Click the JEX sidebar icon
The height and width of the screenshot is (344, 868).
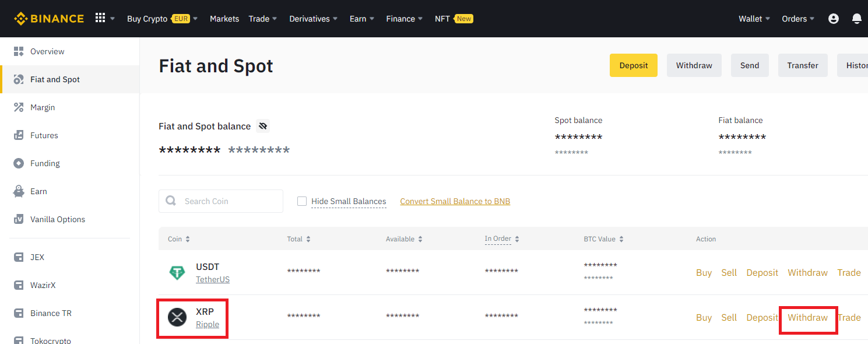click(19, 257)
